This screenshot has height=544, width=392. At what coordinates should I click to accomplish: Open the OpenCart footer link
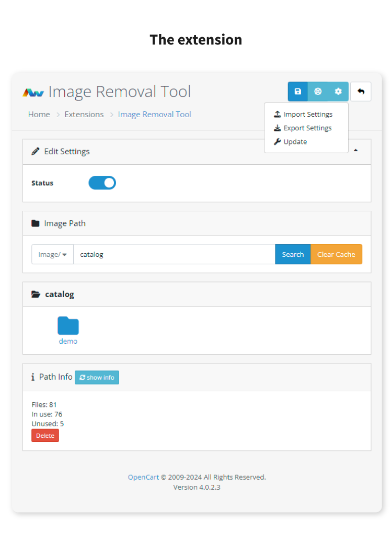click(143, 477)
